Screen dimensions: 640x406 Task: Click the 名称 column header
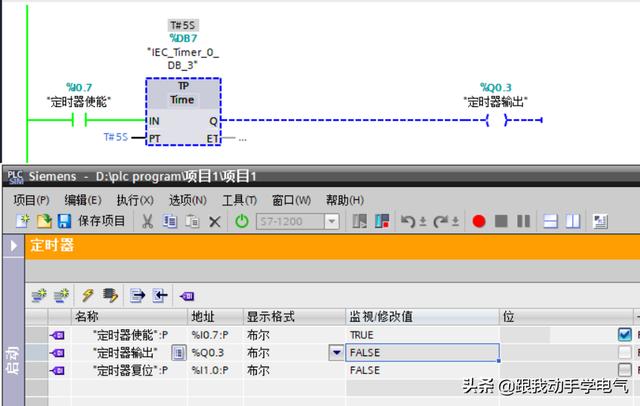[x=130, y=317]
